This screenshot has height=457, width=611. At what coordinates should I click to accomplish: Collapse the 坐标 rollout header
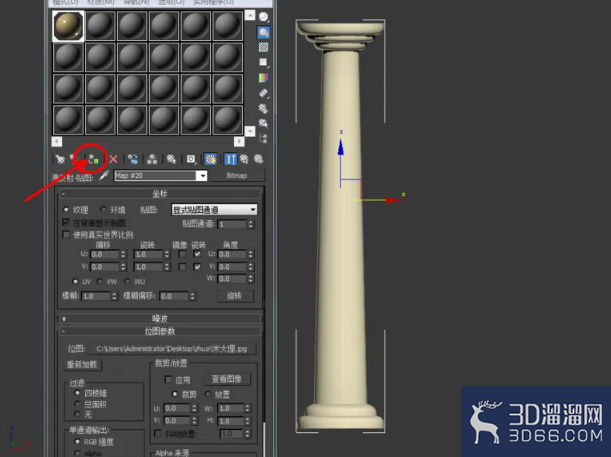tap(160, 194)
